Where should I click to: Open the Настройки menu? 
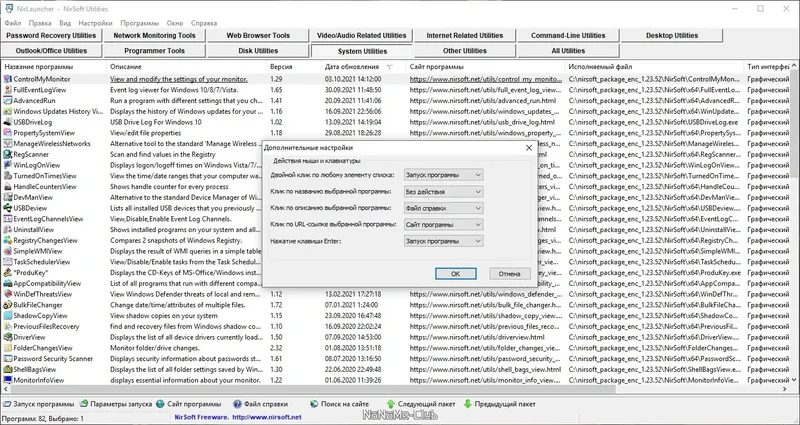point(95,23)
